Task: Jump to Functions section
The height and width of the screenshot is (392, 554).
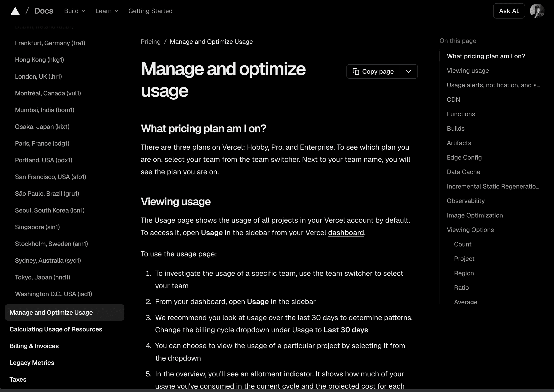Action: pyautogui.click(x=461, y=114)
